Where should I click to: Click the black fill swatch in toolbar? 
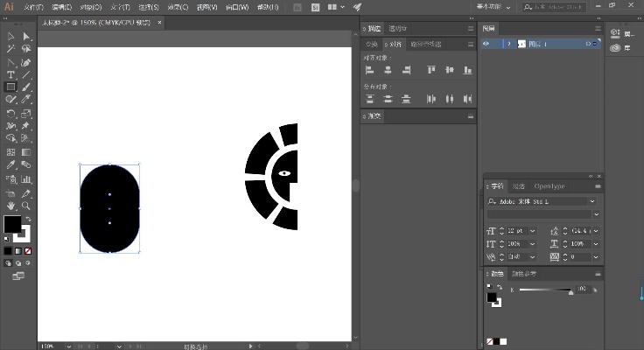pos(12,224)
